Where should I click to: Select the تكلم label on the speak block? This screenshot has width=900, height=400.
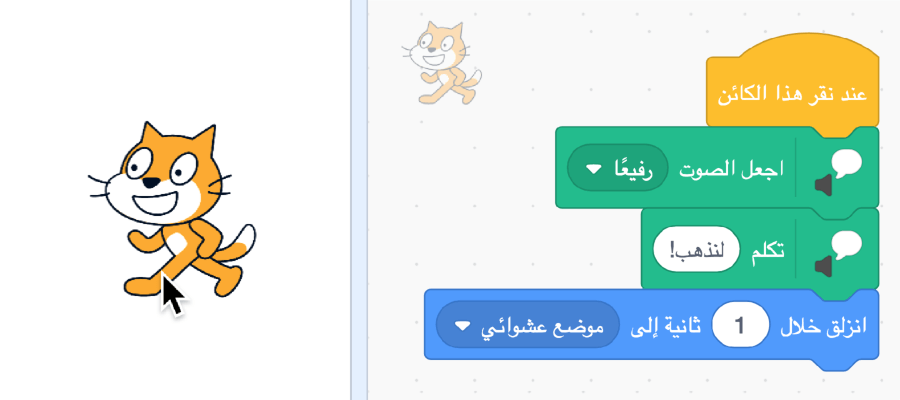coord(767,250)
